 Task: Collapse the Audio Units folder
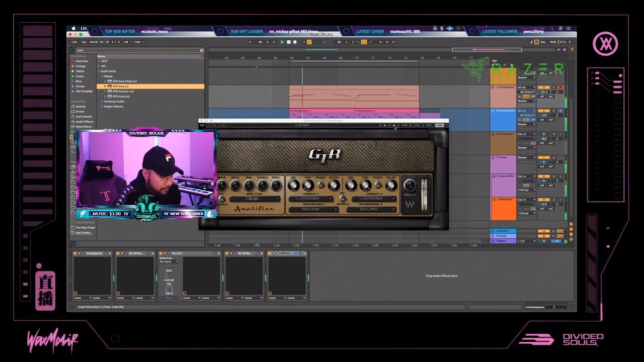[x=99, y=71]
